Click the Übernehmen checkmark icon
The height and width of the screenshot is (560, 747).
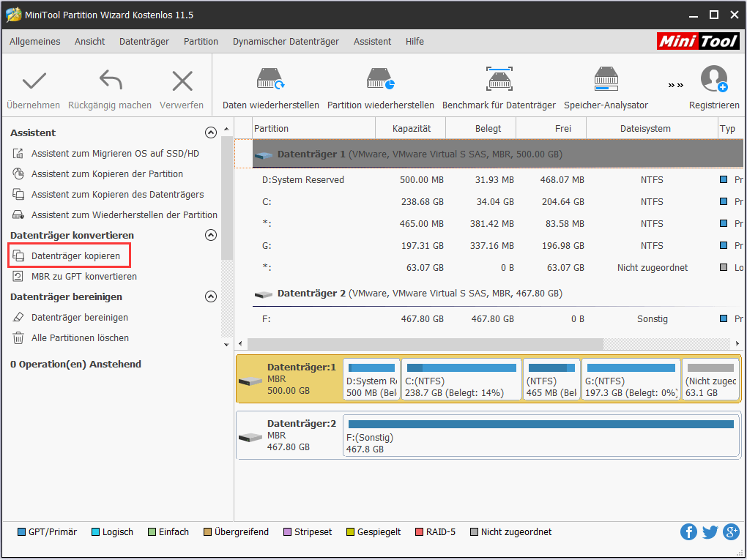34,81
